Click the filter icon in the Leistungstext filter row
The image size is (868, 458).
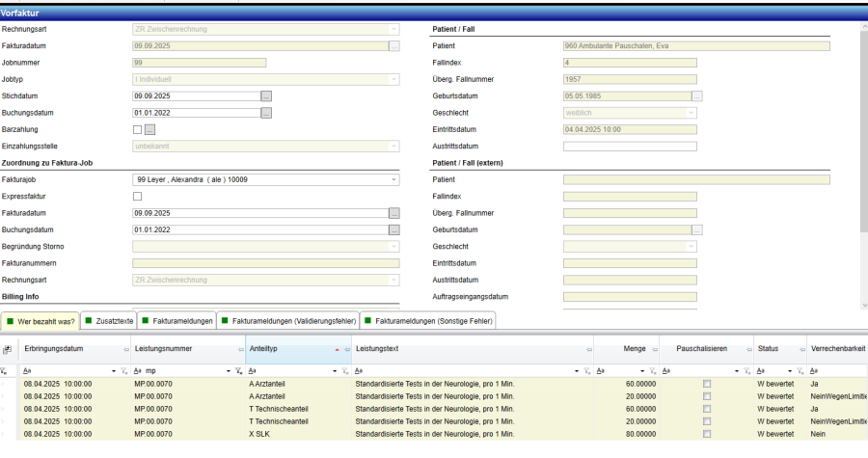click(x=587, y=370)
